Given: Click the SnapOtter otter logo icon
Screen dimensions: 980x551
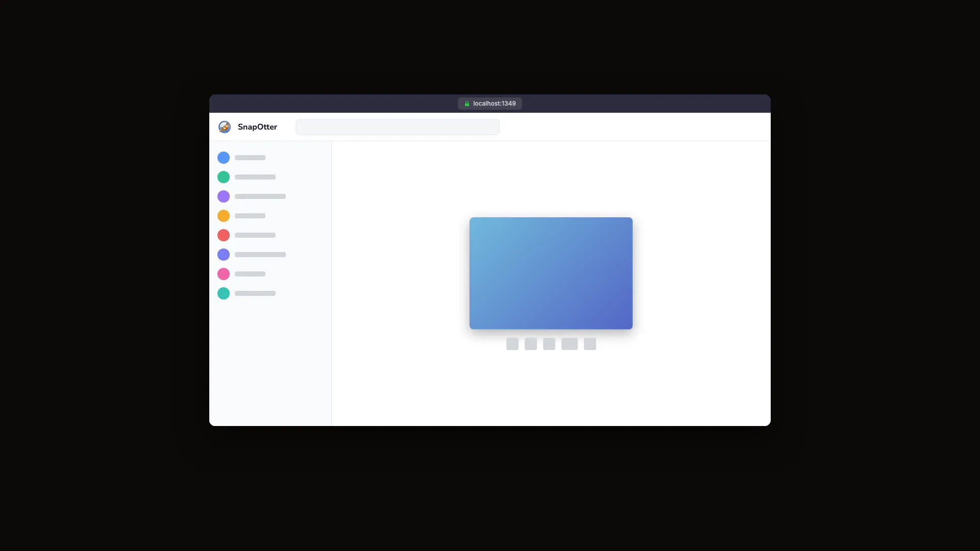Looking at the screenshot, I should tap(225, 127).
